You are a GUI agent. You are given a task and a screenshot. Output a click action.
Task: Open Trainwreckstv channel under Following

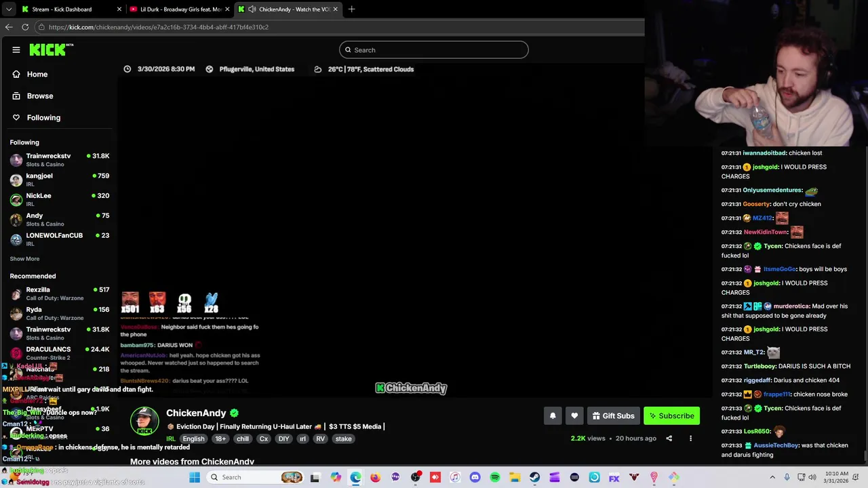coord(60,160)
